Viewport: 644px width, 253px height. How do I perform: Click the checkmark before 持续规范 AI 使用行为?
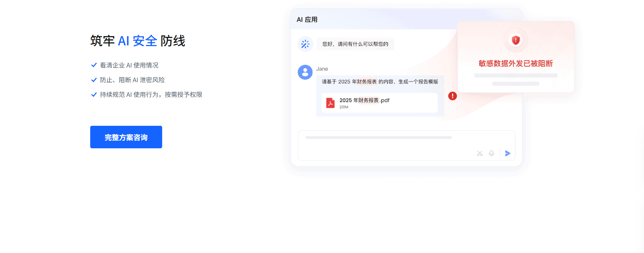pos(94,94)
